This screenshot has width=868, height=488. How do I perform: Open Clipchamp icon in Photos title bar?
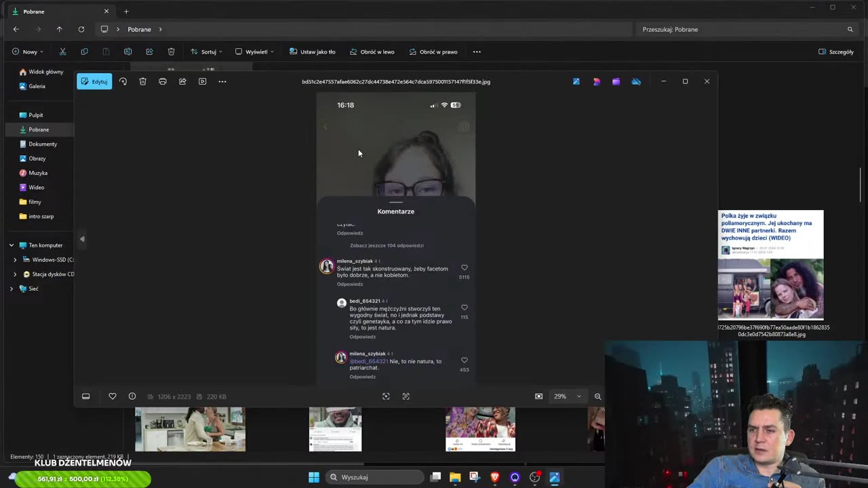[616, 81]
